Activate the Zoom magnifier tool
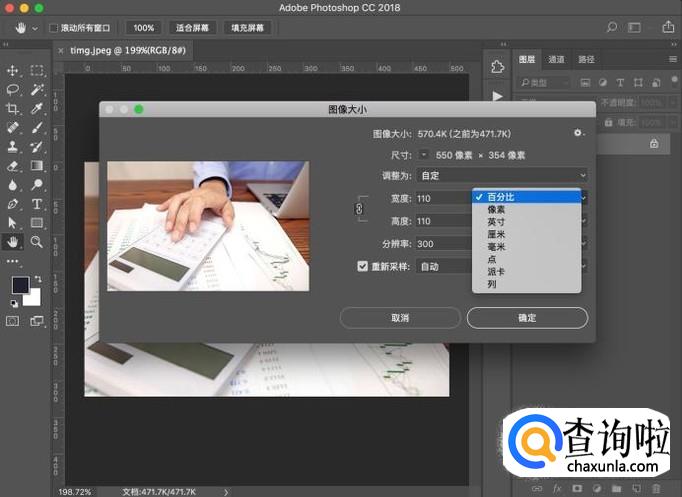The image size is (682, 497). tap(37, 242)
